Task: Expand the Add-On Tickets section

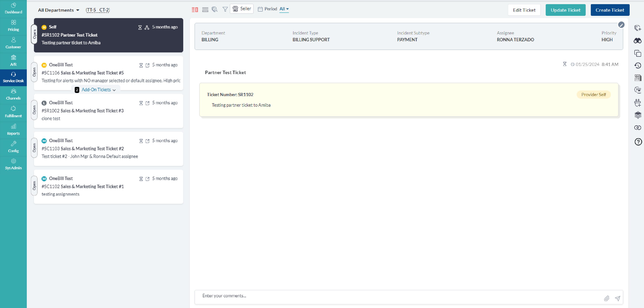Action: tap(96, 90)
